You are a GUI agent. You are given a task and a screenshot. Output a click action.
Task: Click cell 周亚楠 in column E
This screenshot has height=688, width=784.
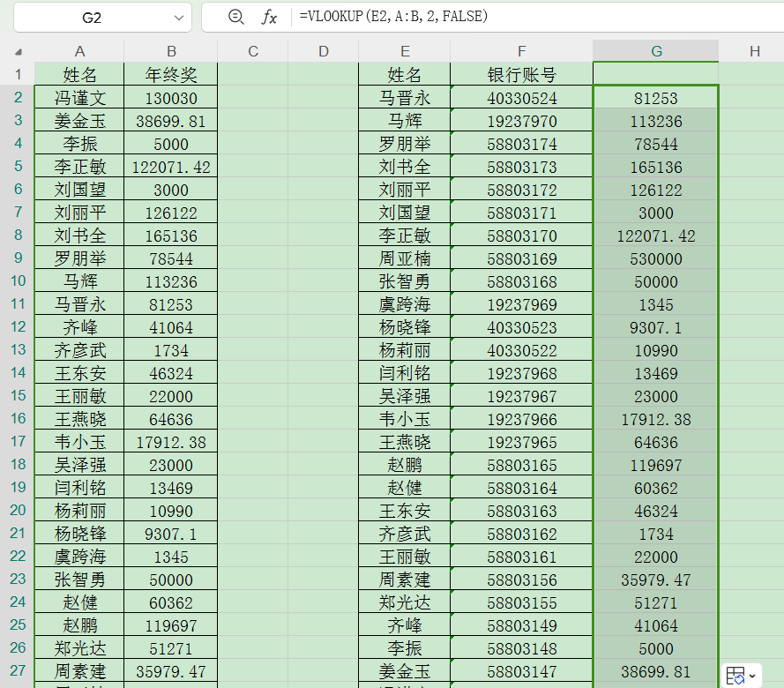[x=405, y=258]
